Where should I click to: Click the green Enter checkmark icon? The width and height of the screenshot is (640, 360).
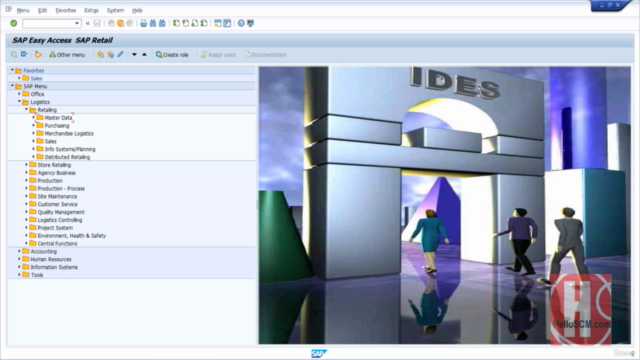tap(13, 23)
